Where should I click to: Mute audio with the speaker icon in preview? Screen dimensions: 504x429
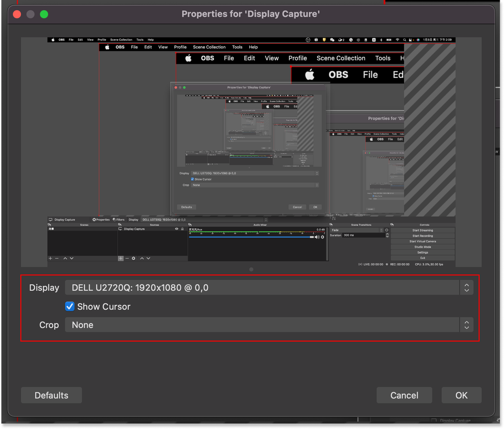(317, 237)
